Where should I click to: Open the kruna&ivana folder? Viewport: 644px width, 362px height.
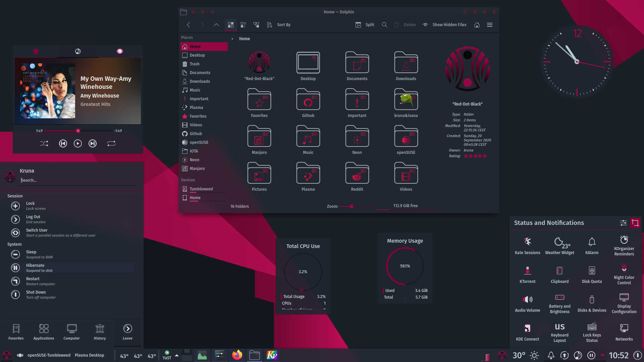coord(406,103)
